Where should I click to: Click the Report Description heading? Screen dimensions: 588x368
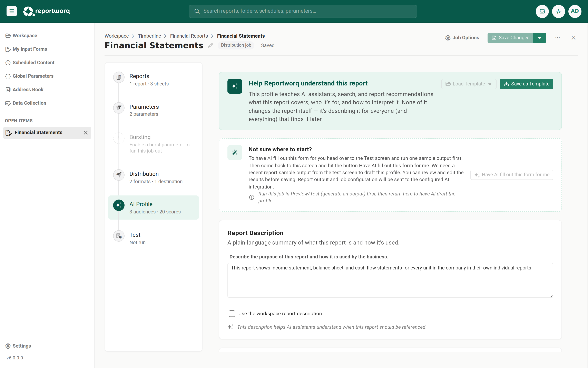(255, 233)
